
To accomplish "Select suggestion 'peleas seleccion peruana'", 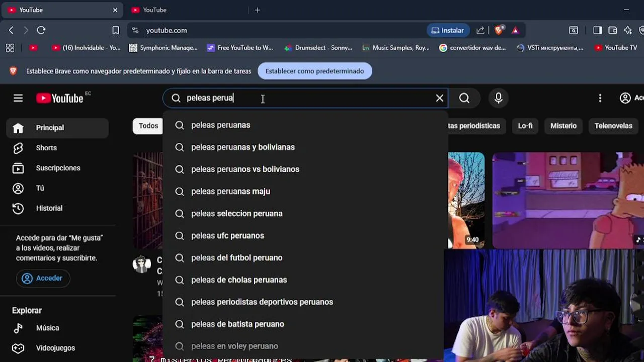I will tap(305, 214).
